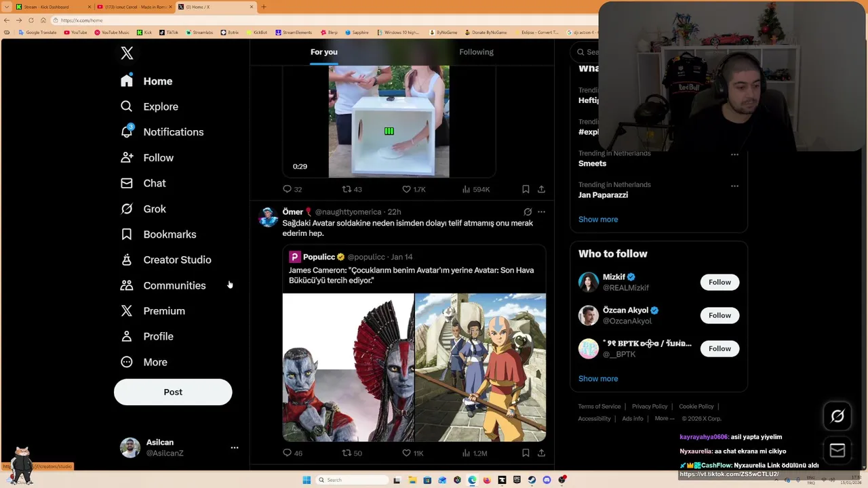The height and width of the screenshot is (488, 868).
Task: Click the Post button
Action: (x=173, y=392)
